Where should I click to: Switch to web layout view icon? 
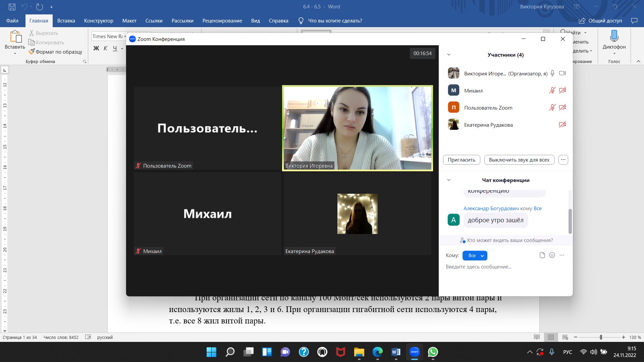565,337
